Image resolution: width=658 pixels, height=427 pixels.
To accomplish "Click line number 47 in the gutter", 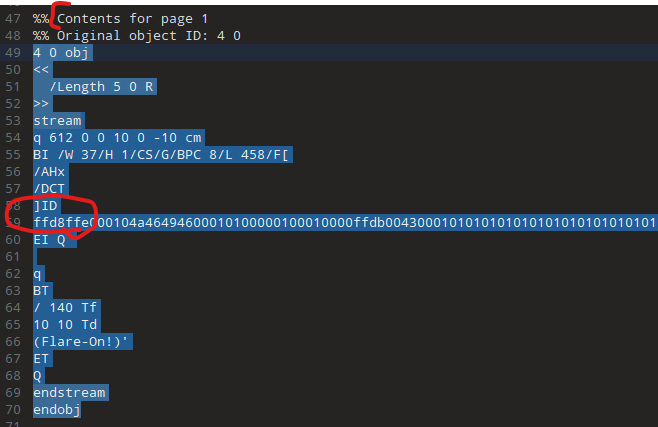I will [12, 19].
